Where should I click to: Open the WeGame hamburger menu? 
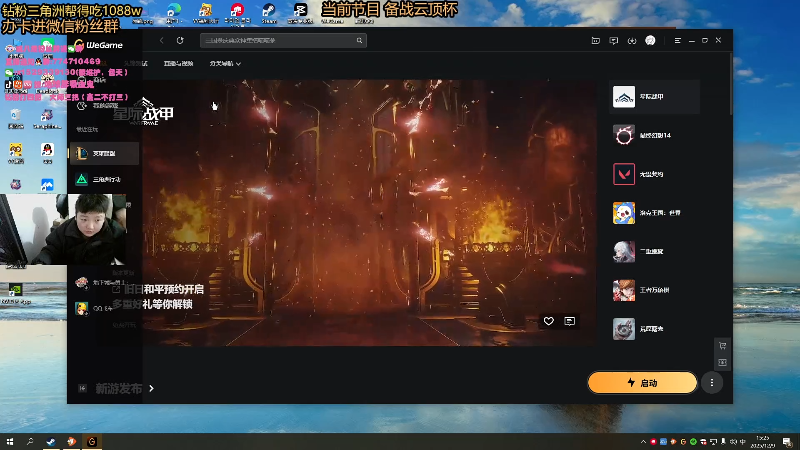(x=678, y=40)
